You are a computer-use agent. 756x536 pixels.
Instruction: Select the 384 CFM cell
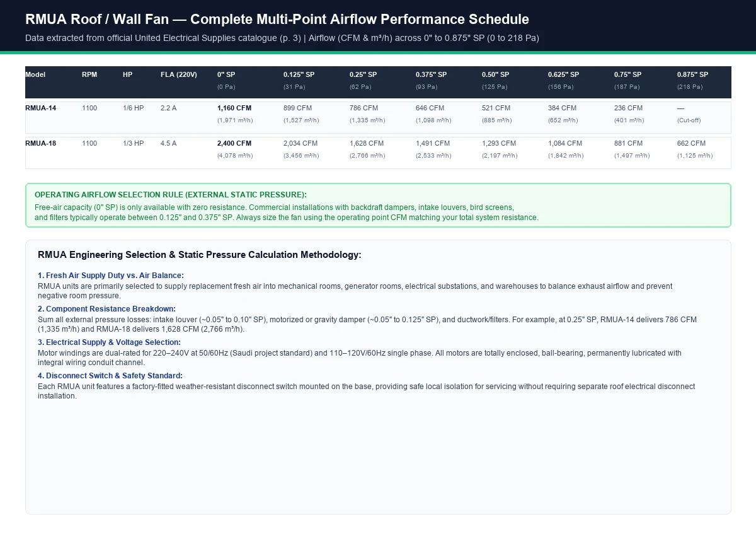tap(562, 108)
